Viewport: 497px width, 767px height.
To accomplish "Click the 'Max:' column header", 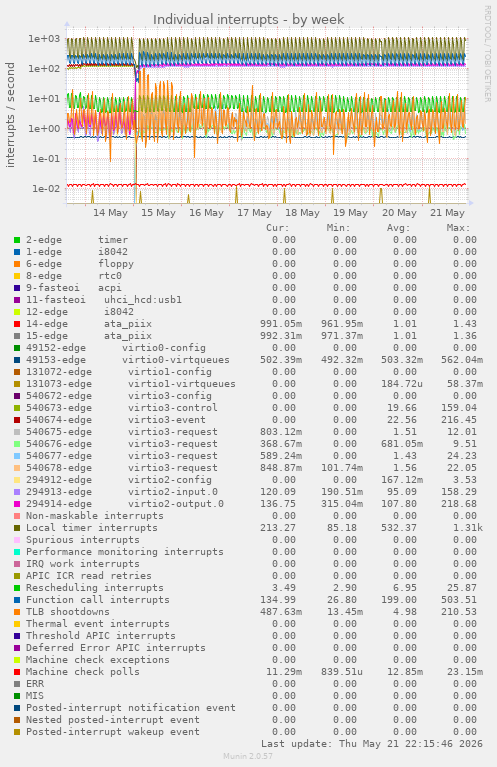I will (x=458, y=228).
